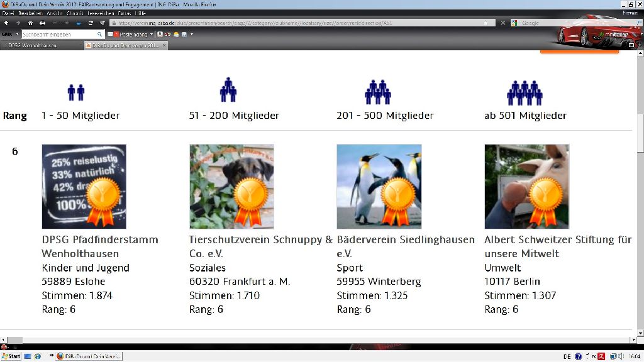Screen dimensions: 644x362
Task: Open the Windows Start button
Action: point(11,356)
